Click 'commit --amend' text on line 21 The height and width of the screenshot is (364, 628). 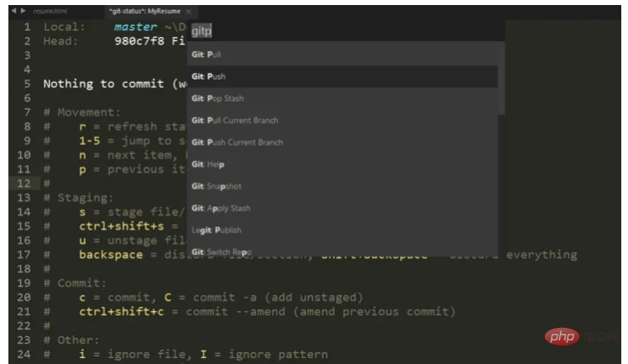[235, 312]
